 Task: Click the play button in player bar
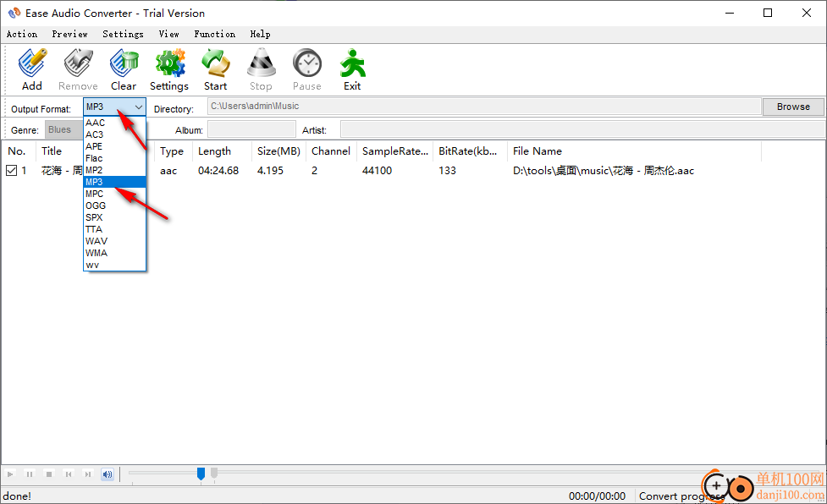click(x=10, y=474)
